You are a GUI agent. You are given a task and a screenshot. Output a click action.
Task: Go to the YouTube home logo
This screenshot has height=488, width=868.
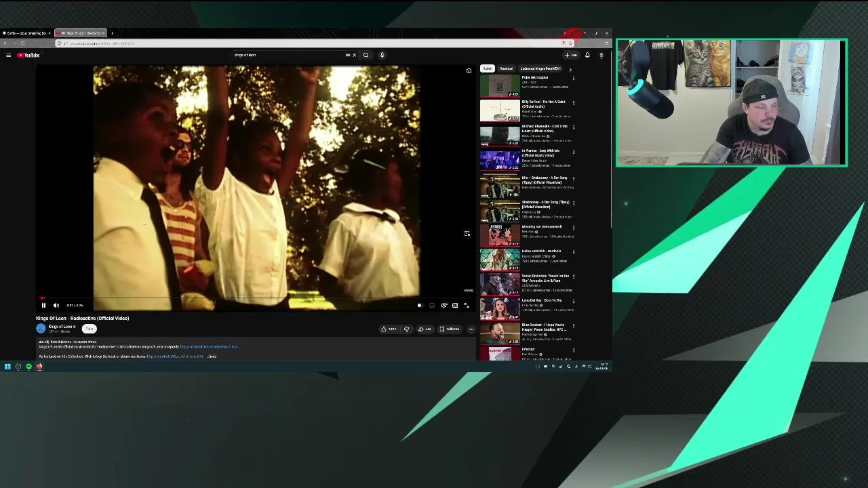[x=28, y=55]
